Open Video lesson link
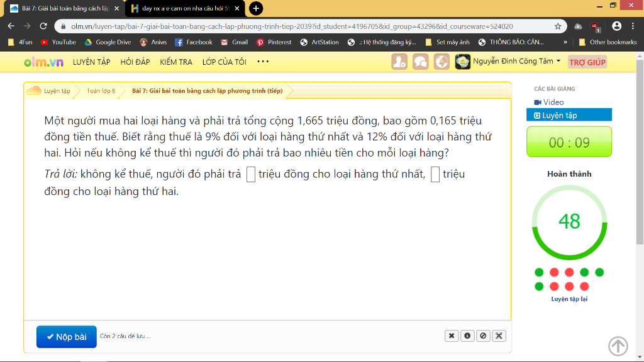The width and height of the screenshot is (644, 362). [x=549, y=102]
